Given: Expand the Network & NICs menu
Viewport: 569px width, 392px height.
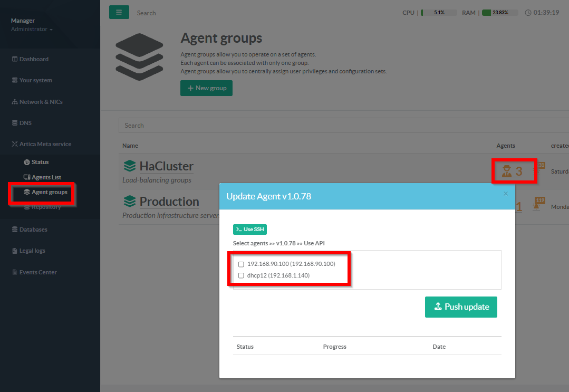Looking at the screenshot, I should (x=41, y=102).
